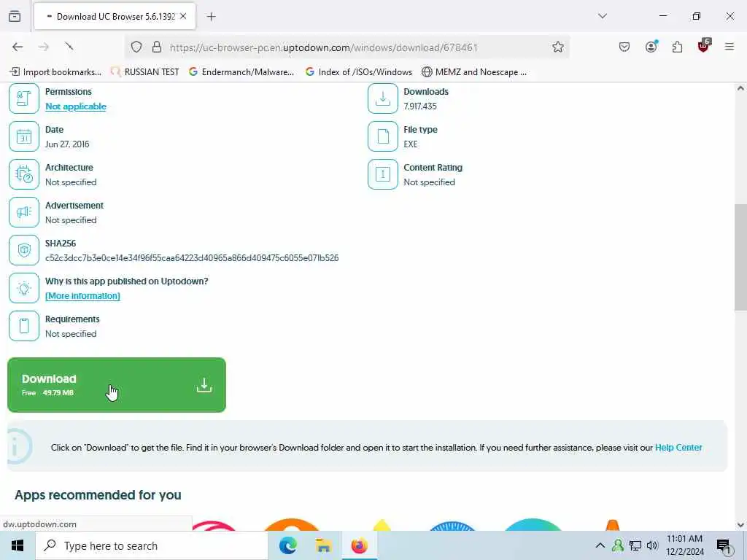Click the Requirements phone icon
The width and height of the screenshot is (747, 560).
24,326
